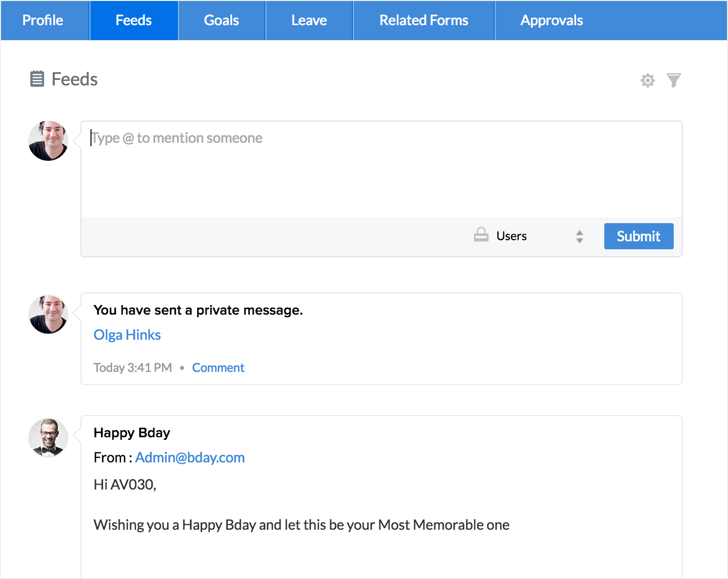
Task: Click the lock icon beside Users
Action: tap(481, 235)
